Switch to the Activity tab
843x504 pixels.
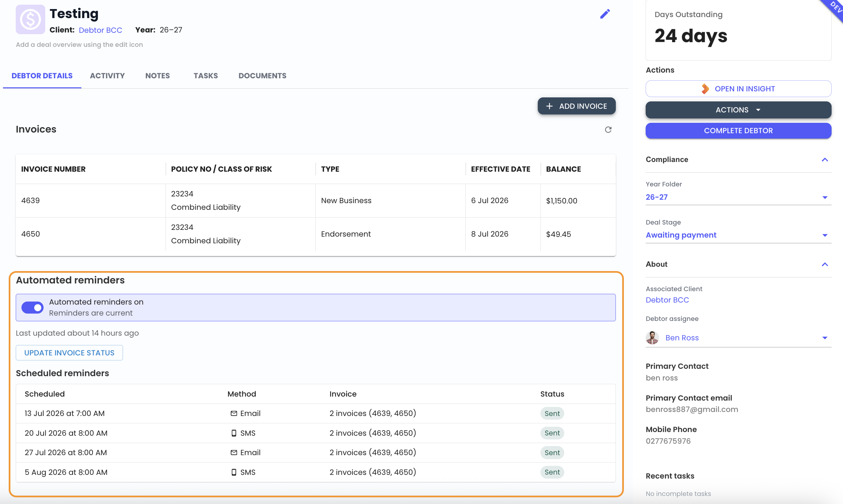click(x=107, y=75)
